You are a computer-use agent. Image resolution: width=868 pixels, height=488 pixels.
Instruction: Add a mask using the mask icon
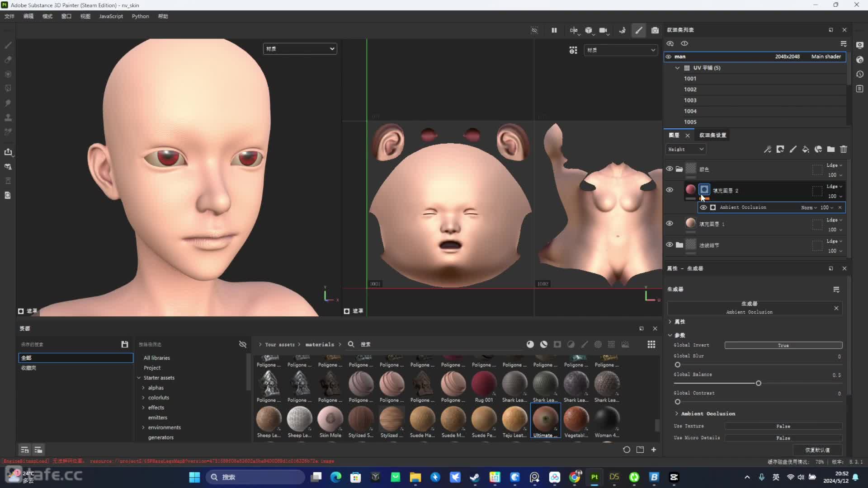(780, 149)
